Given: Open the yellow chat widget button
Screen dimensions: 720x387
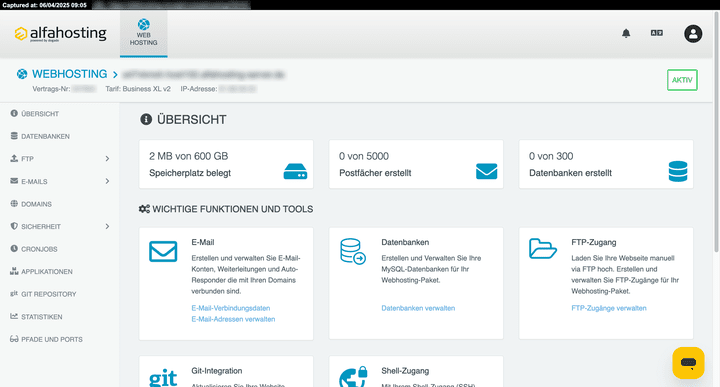Looking at the screenshot, I should tap(688, 363).
